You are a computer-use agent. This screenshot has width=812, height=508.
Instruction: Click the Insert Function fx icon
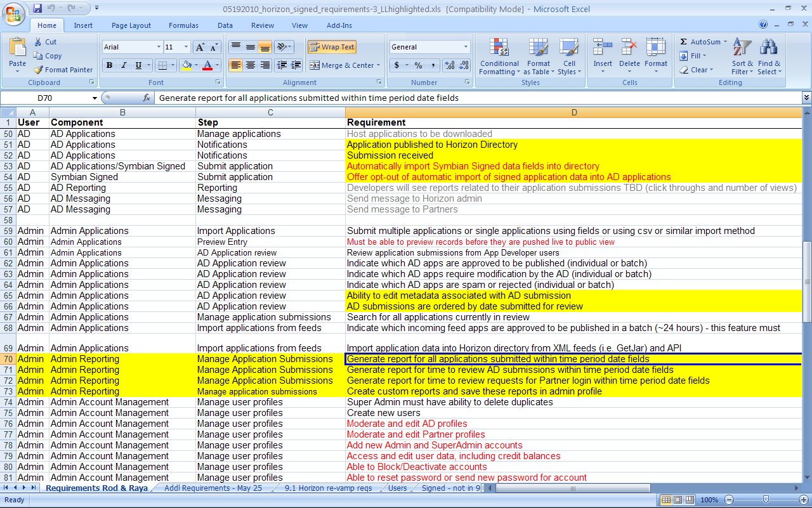(x=147, y=98)
